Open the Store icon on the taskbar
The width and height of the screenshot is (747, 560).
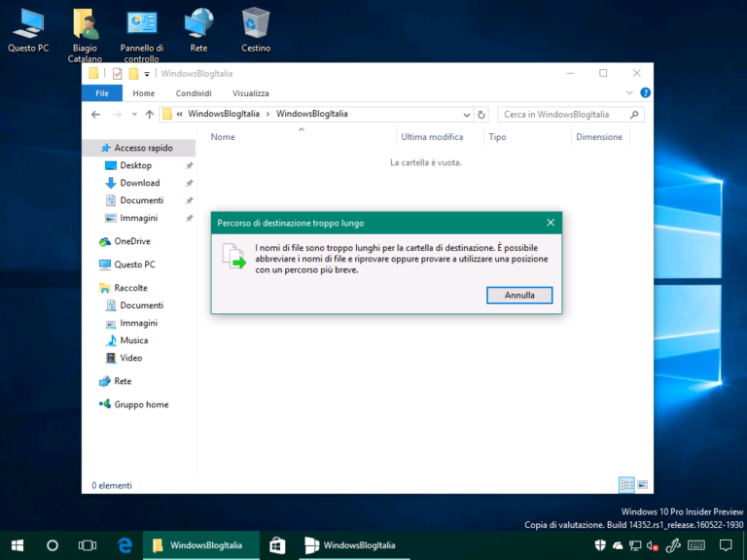tap(277, 545)
